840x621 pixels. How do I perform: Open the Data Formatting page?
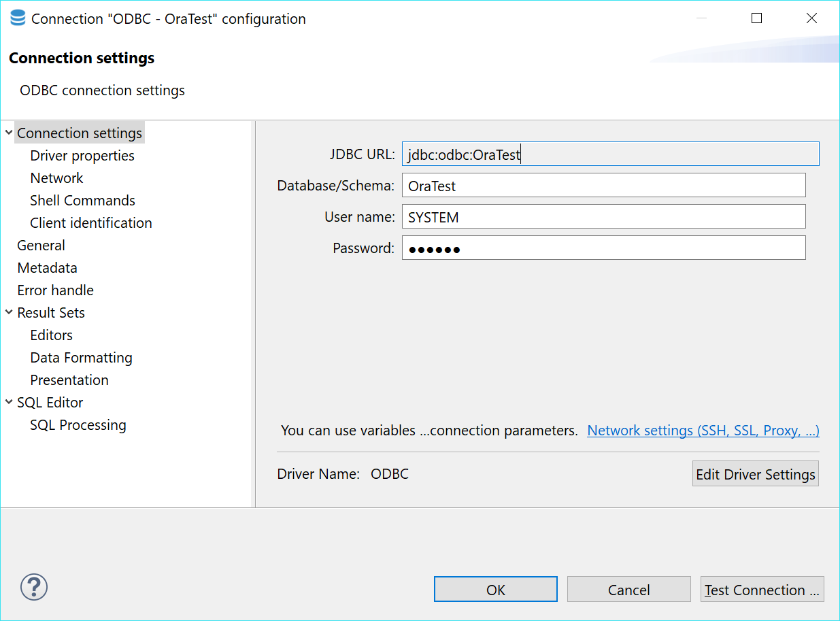pos(81,357)
